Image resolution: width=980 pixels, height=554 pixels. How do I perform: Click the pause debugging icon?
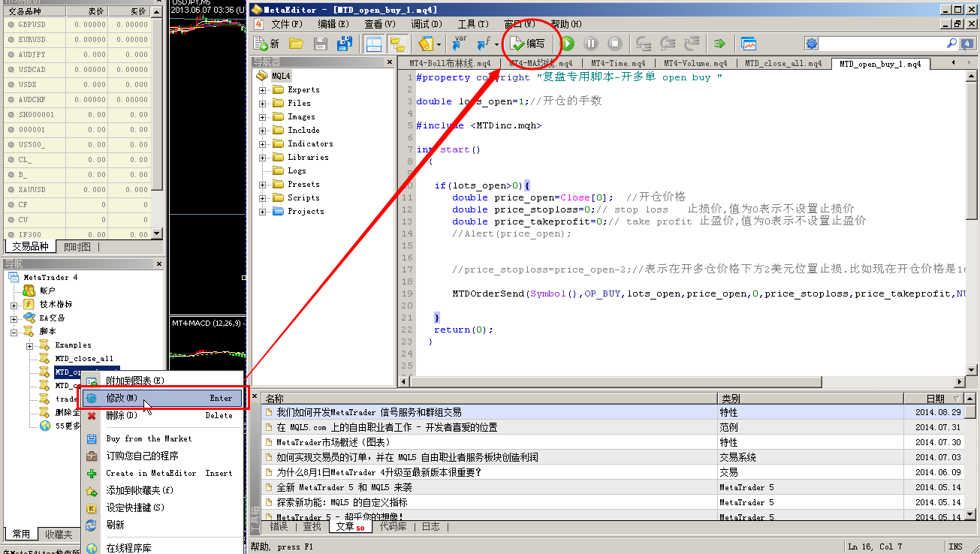pos(591,44)
